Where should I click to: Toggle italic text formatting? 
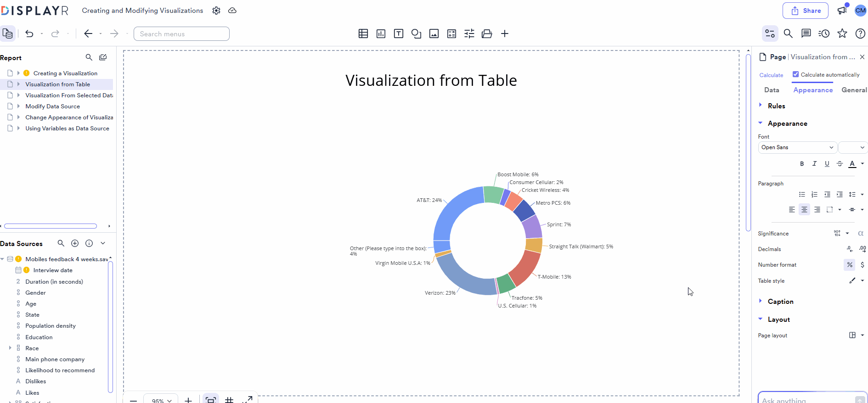coord(815,164)
